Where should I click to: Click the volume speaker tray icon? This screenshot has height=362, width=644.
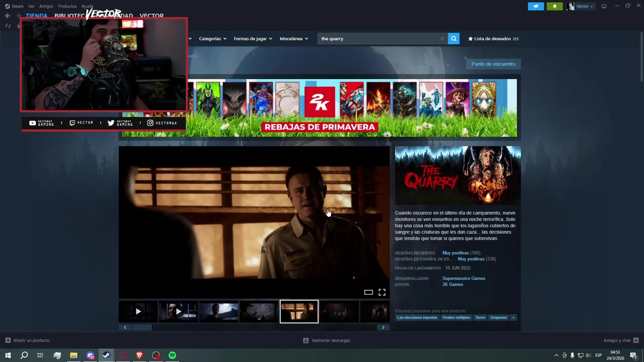[588, 355]
